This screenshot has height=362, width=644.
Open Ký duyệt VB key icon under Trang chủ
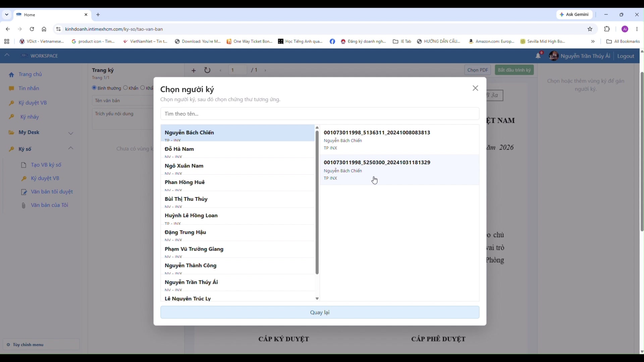pos(11,103)
